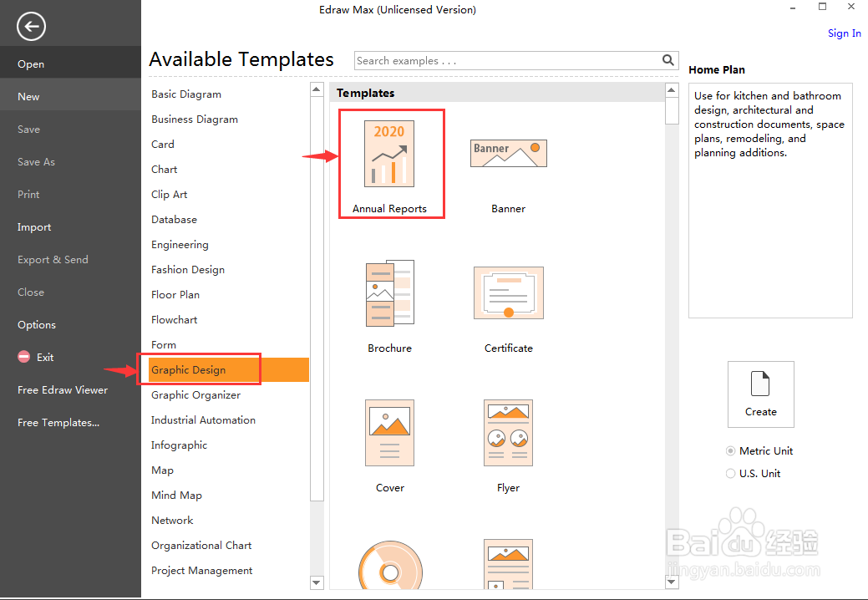
Task: Click the templates pane scrollbar thumb
Action: 672,110
